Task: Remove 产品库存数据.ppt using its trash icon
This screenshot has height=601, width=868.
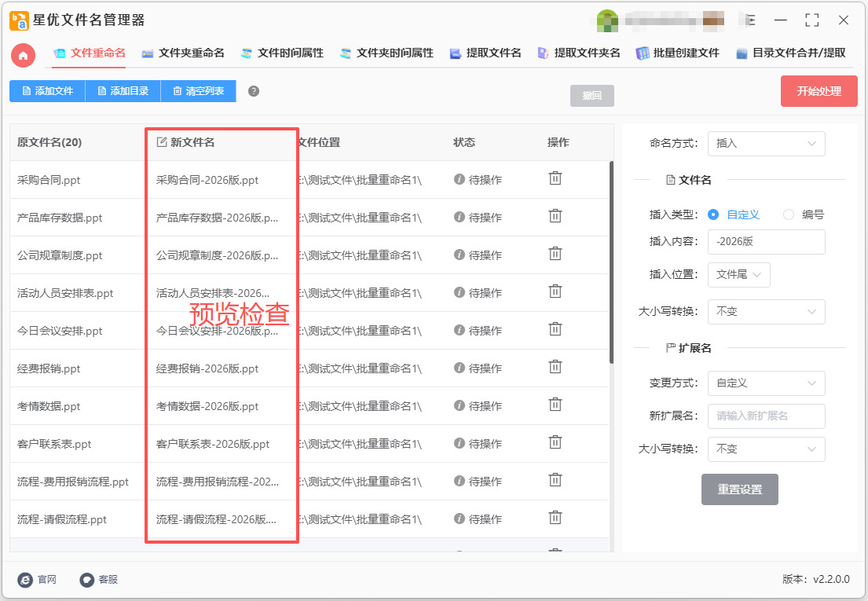Action: coord(555,216)
